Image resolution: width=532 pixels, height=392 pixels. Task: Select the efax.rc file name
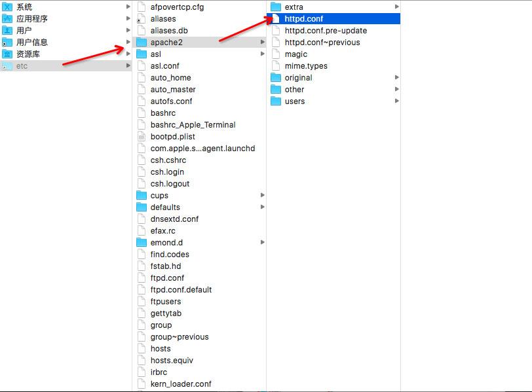point(163,231)
